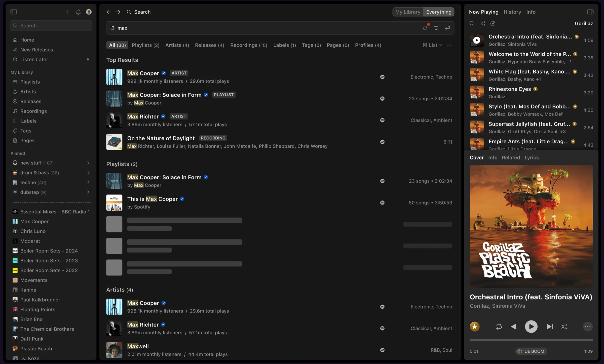Toggle the left sidebar panel icon

[x=14, y=12]
